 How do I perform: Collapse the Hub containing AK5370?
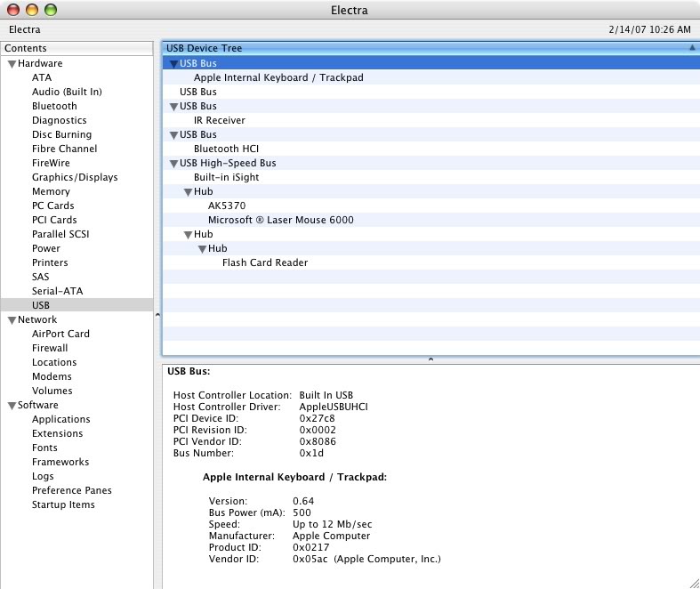click(188, 192)
